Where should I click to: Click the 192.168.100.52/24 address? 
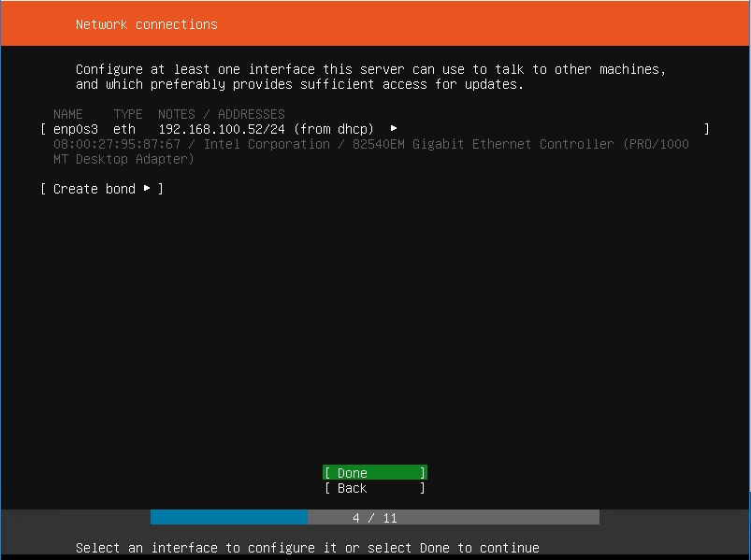(221, 129)
